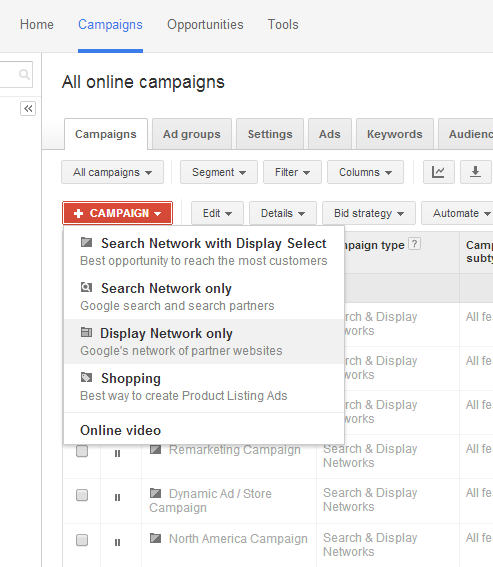Choose Search Network with Display Select option
This screenshot has width=493, height=567.
click(x=204, y=251)
